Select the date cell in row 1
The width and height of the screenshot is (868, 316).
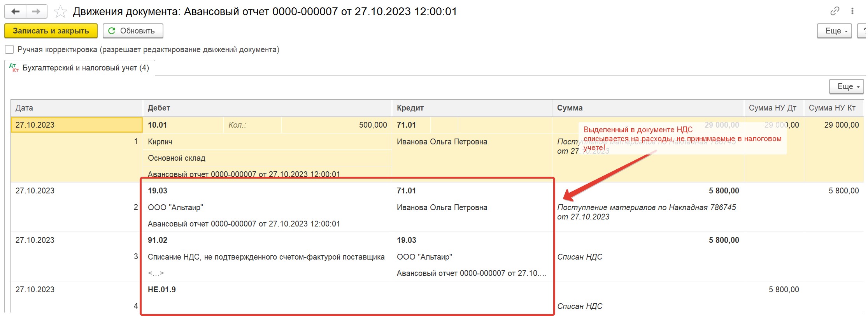[x=77, y=125]
